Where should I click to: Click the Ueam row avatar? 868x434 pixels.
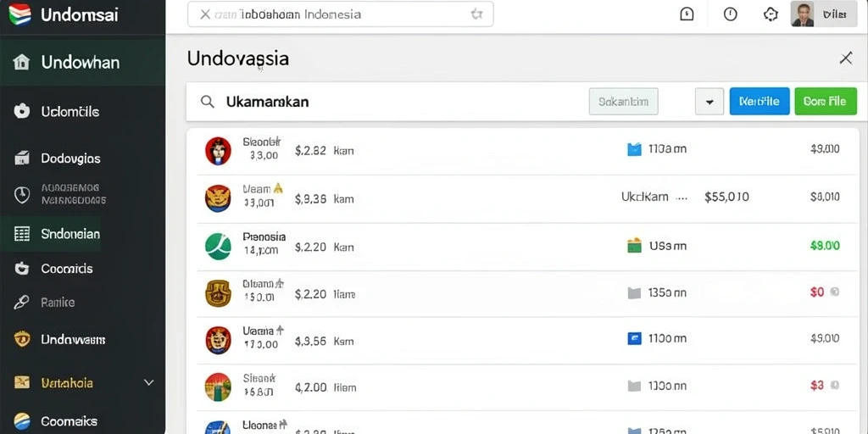218,198
